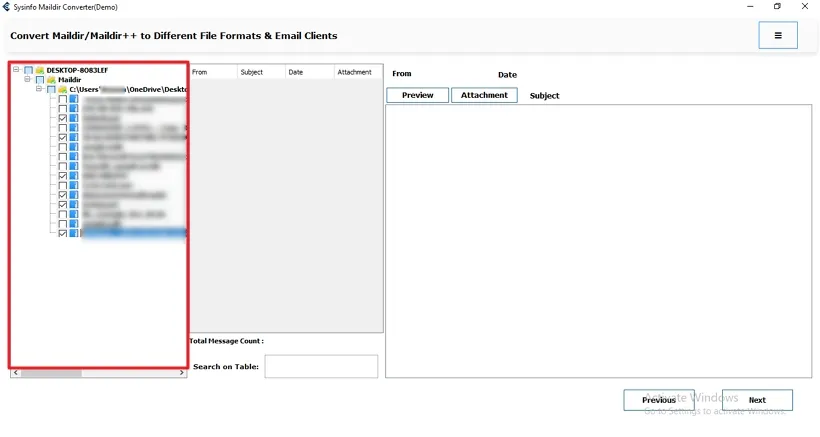Open the hamburger menu button
The height and width of the screenshot is (437, 820).
point(778,36)
